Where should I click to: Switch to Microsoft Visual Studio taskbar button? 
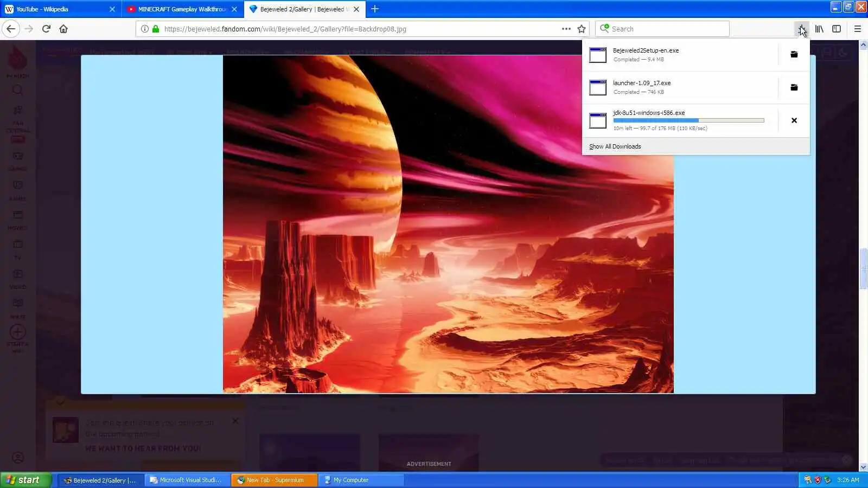coord(187,480)
